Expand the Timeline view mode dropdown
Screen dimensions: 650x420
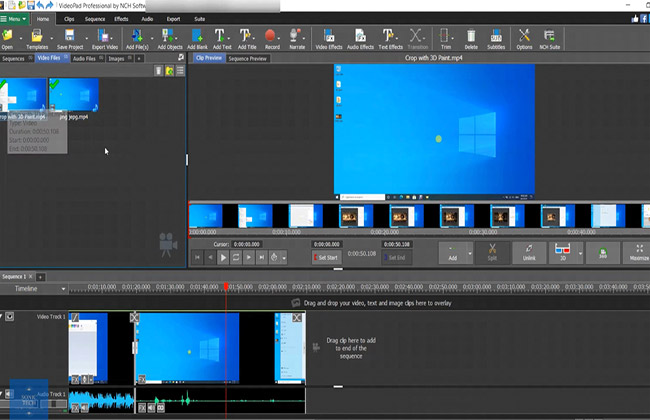[61, 288]
